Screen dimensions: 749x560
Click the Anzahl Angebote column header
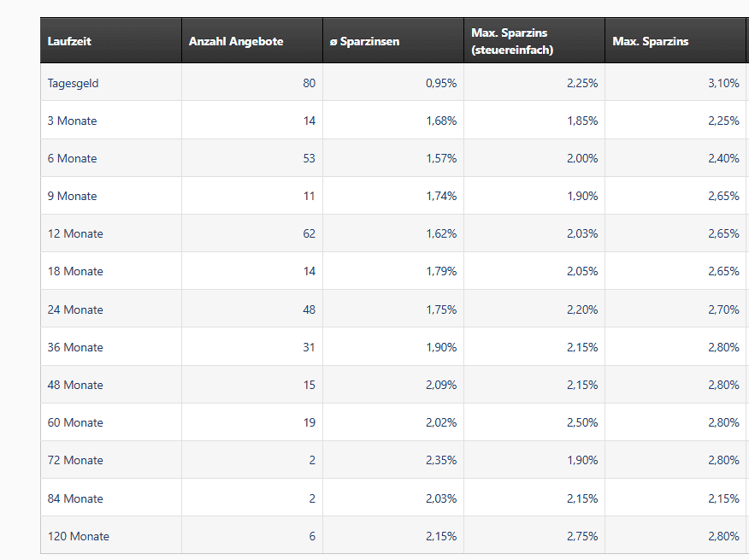tap(236, 41)
